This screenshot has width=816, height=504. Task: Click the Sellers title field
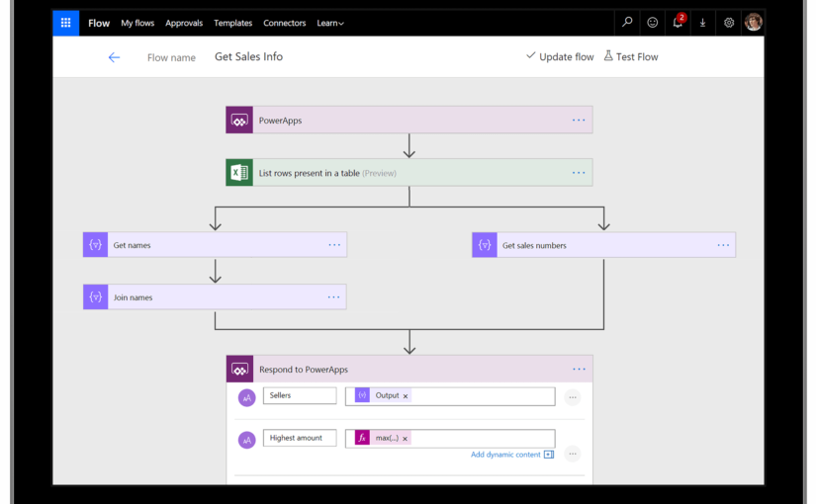click(x=300, y=395)
